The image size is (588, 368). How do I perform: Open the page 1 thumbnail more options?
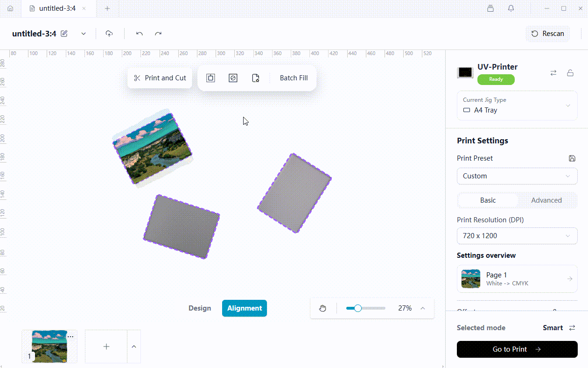70,336
